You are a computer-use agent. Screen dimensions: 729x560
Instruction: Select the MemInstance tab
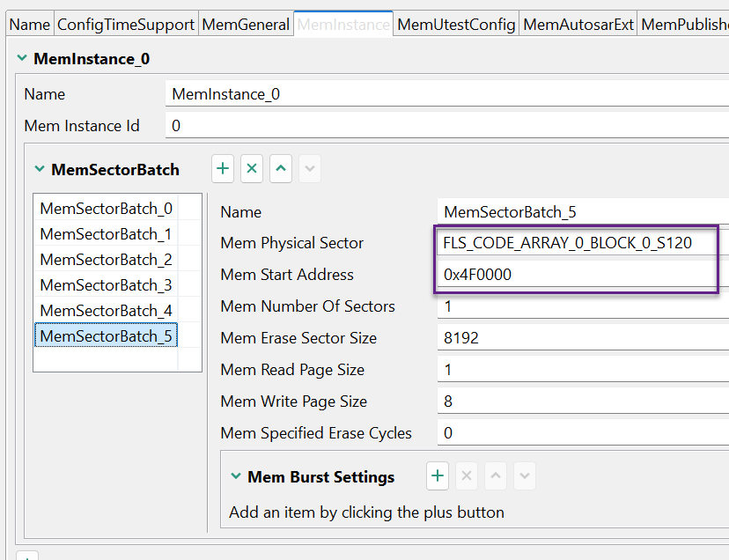[x=343, y=24]
